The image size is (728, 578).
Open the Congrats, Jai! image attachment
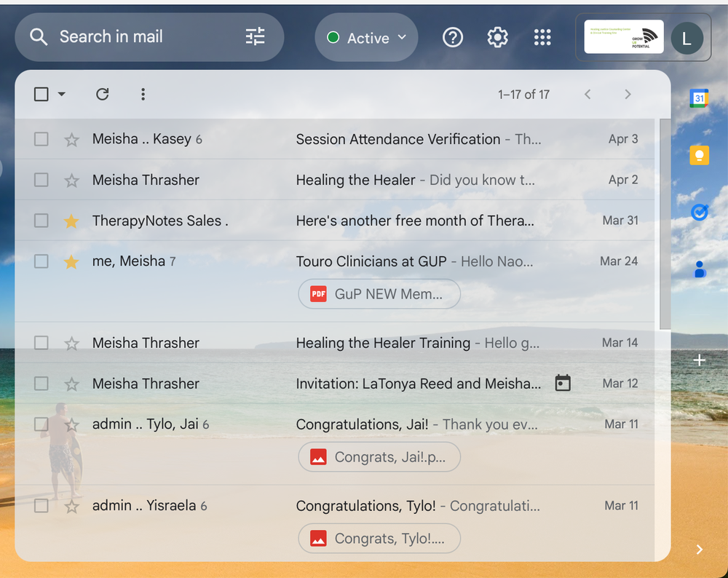click(379, 457)
